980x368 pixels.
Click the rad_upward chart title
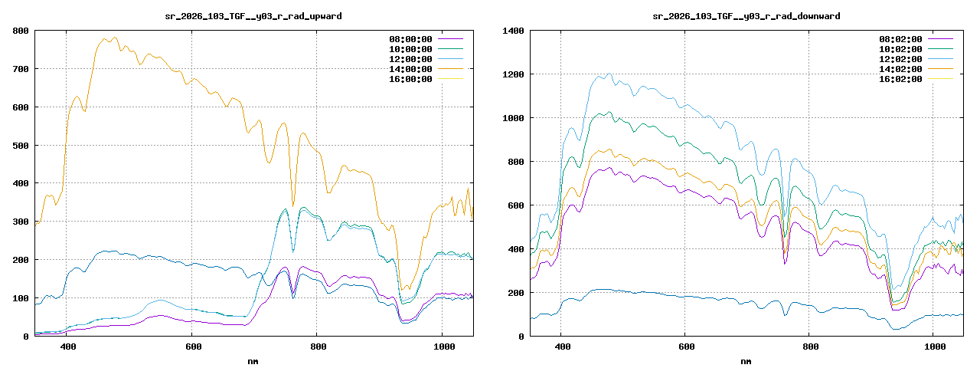tap(253, 16)
